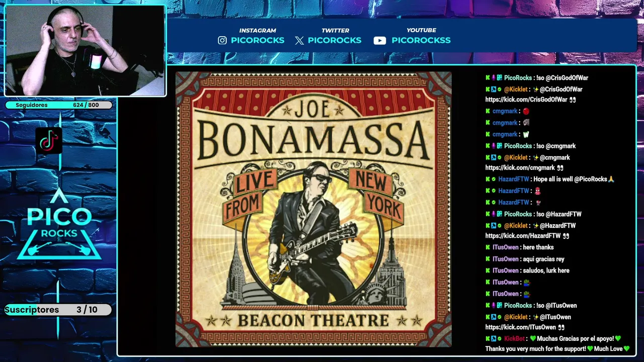Click the PICOROCKS Instagram handle text
The height and width of the screenshot is (362, 644).
[258, 40]
